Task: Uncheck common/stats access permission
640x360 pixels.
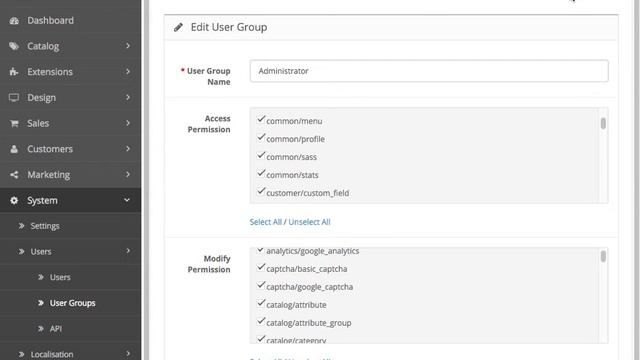Action: pos(261,173)
